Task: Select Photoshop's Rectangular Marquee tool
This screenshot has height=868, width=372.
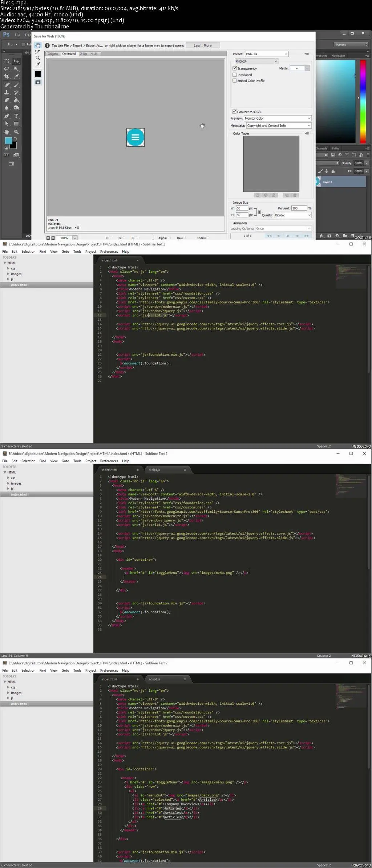Action: (x=7, y=61)
